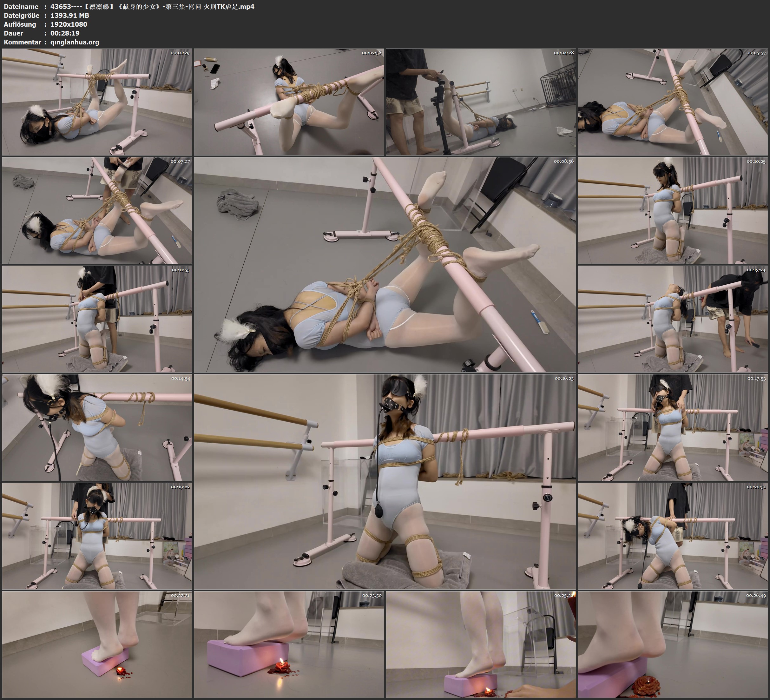Click the Dauer value 00:28:19
Viewport: 770px width, 700px height.
coord(65,33)
